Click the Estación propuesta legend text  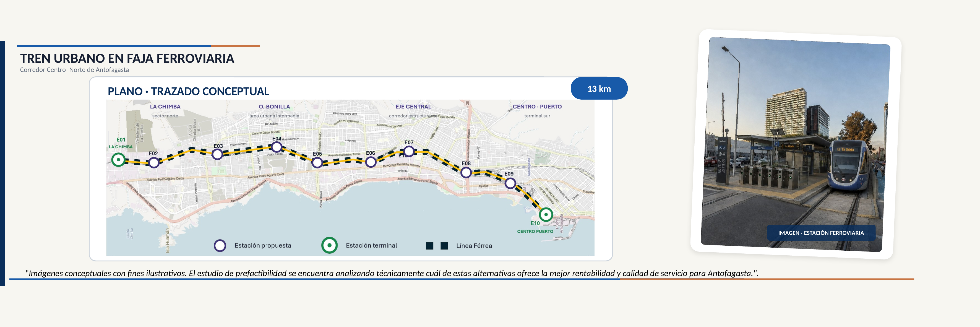[x=263, y=246]
